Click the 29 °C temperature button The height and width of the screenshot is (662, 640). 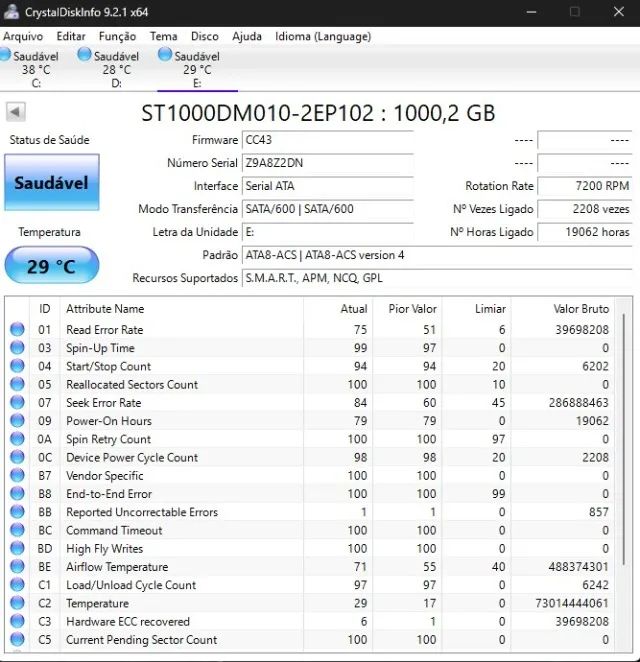(x=52, y=266)
